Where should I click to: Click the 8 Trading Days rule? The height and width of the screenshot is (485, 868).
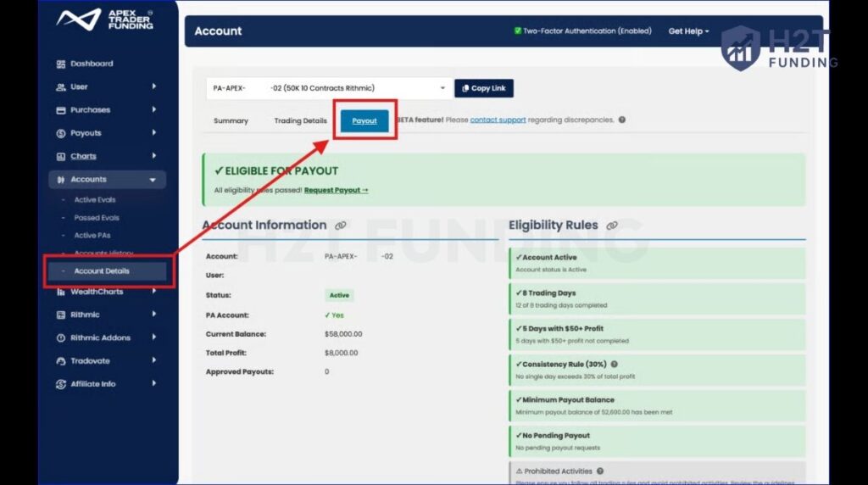pyautogui.click(x=657, y=299)
